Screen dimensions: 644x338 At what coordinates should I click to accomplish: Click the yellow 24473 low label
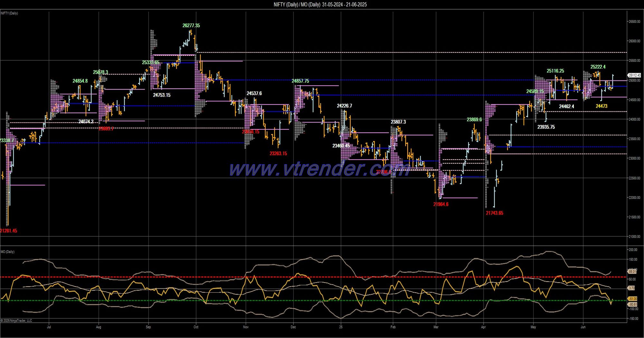pos(601,106)
